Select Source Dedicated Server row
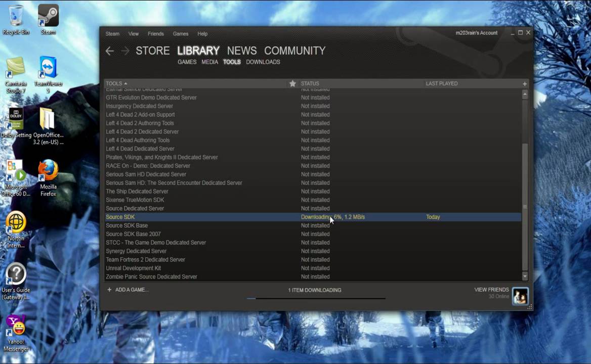 [x=313, y=208]
